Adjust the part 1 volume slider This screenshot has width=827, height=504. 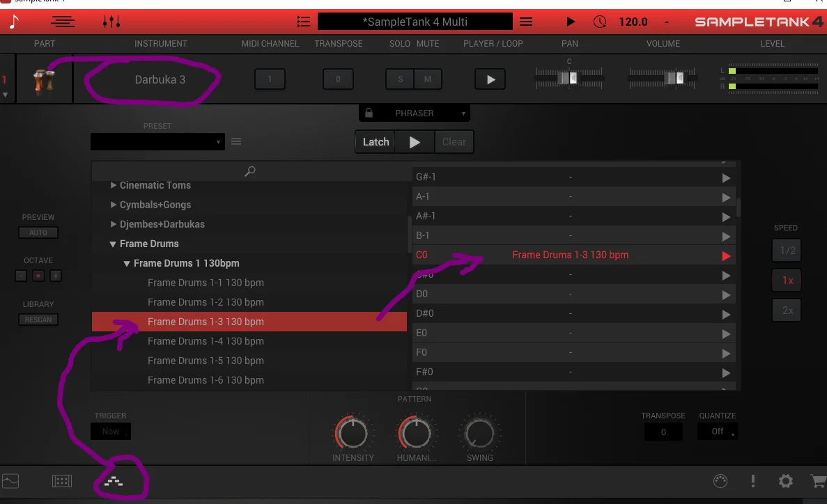pyautogui.click(x=674, y=78)
